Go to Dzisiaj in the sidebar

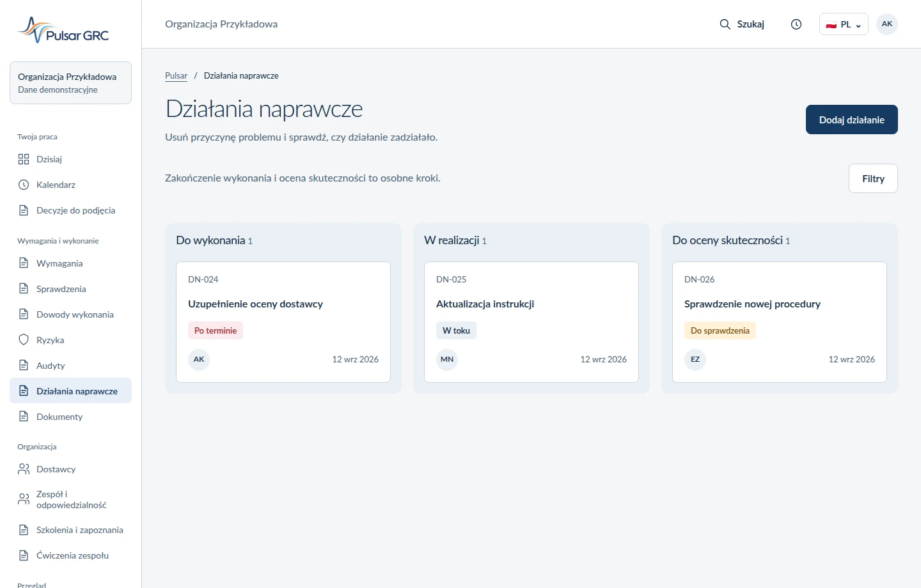point(70,159)
